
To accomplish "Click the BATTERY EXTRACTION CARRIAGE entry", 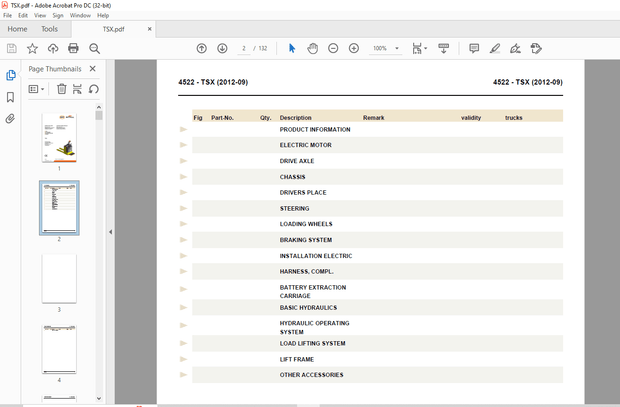I will click(x=313, y=292).
